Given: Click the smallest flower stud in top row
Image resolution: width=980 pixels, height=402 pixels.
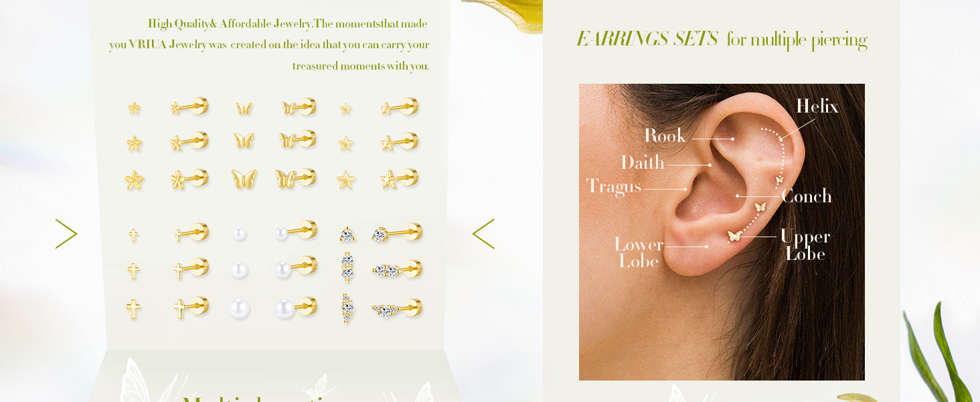Looking at the screenshot, I should (135, 108).
